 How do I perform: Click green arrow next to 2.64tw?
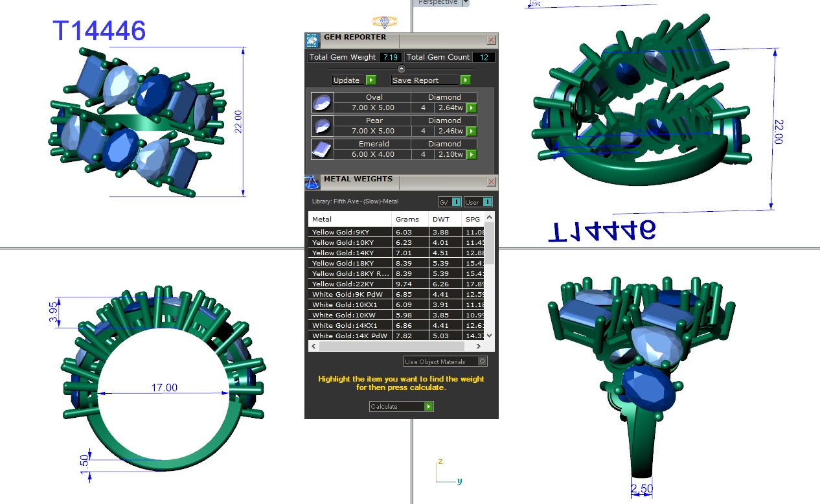[x=472, y=108]
